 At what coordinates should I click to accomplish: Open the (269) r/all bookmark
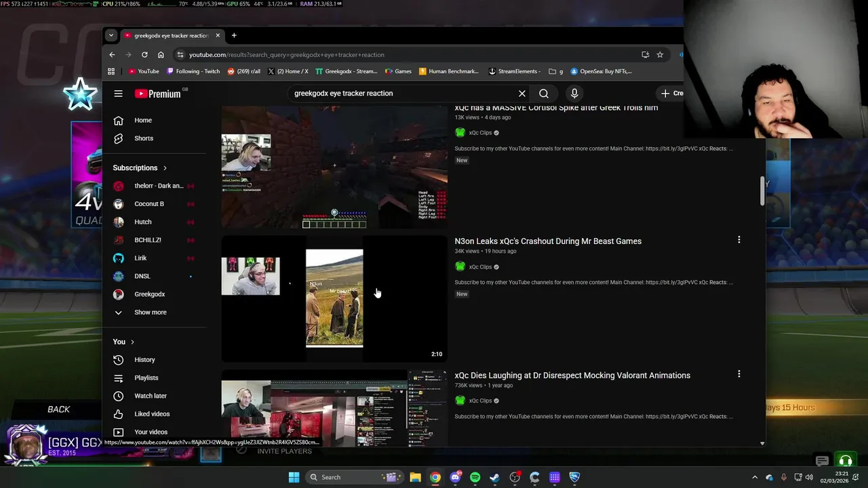coord(244,71)
